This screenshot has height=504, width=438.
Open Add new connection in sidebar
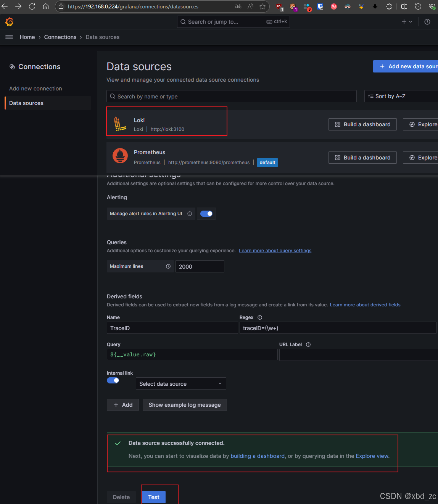click(x=35, y=89)
